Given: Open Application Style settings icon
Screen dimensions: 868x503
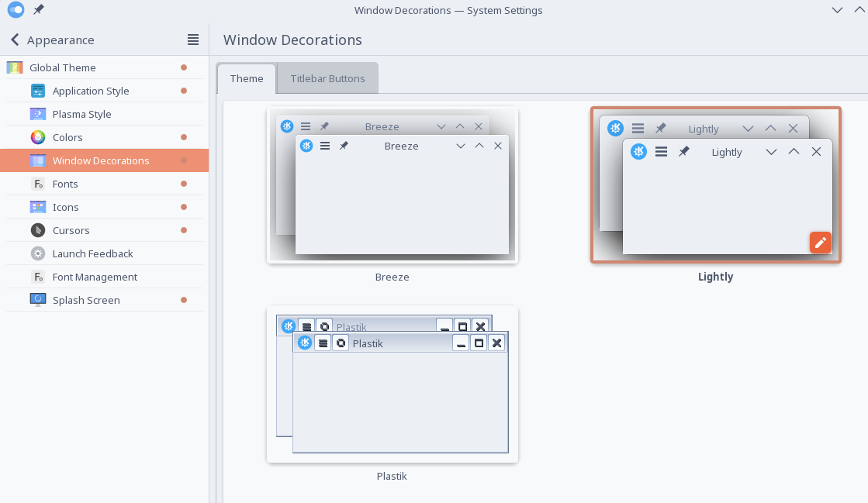Looking at the screenshot, I should tap(38, 91).
